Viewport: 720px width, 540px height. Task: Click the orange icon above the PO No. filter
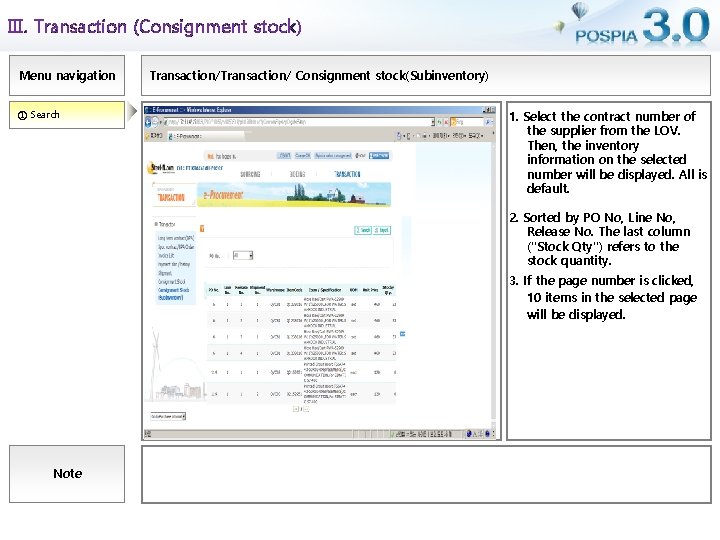pos(202,229)
